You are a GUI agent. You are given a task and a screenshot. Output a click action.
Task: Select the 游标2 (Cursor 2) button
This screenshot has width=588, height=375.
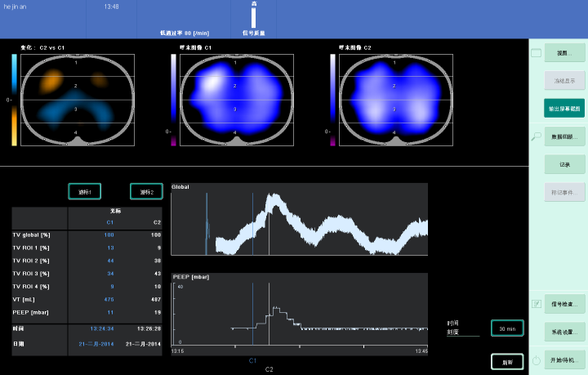147,192
